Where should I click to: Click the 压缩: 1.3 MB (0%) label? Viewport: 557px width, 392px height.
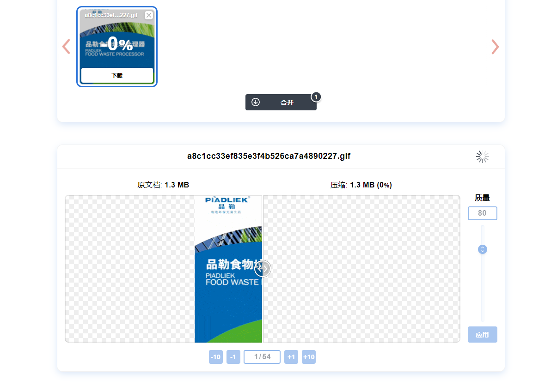pyautogui.click(x=361, y=185)
